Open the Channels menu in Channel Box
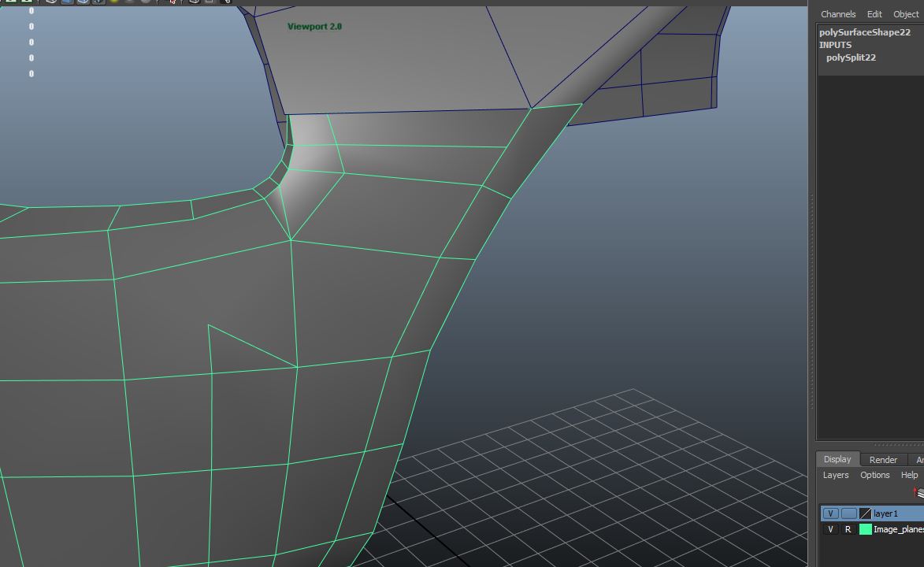The width and height of the screenshot is (924, 567). click(x=837, y=14)
